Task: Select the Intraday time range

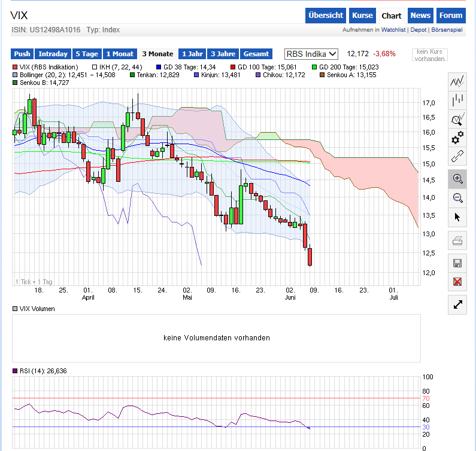Action: point(53,54)
